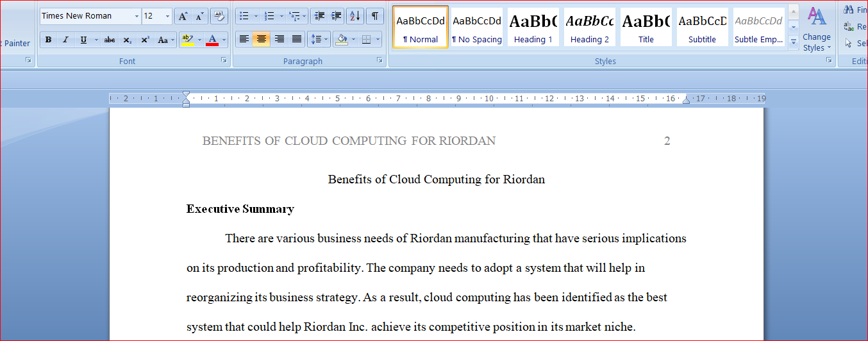Apply the Heading 2 style
Viewport: 868px width, 341px height.
(590, 27)
